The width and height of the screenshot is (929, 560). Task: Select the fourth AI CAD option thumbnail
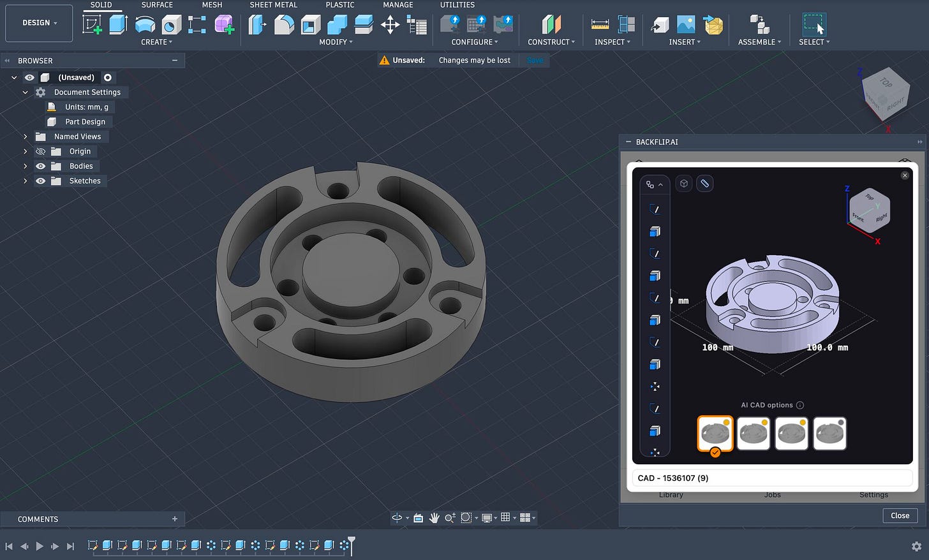pyautogui.click(x=830, y=434)
